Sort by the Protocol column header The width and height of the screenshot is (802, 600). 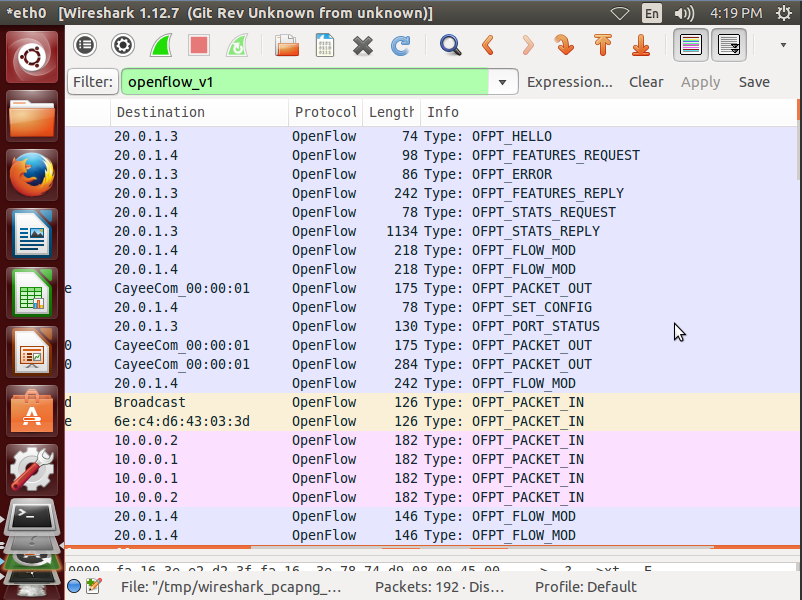325,113
